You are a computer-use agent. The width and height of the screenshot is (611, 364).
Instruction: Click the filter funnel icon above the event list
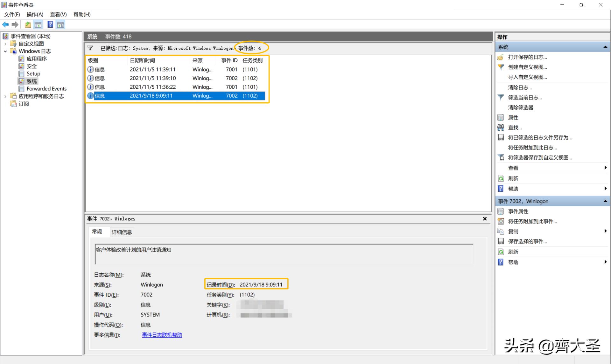[90, 48]
